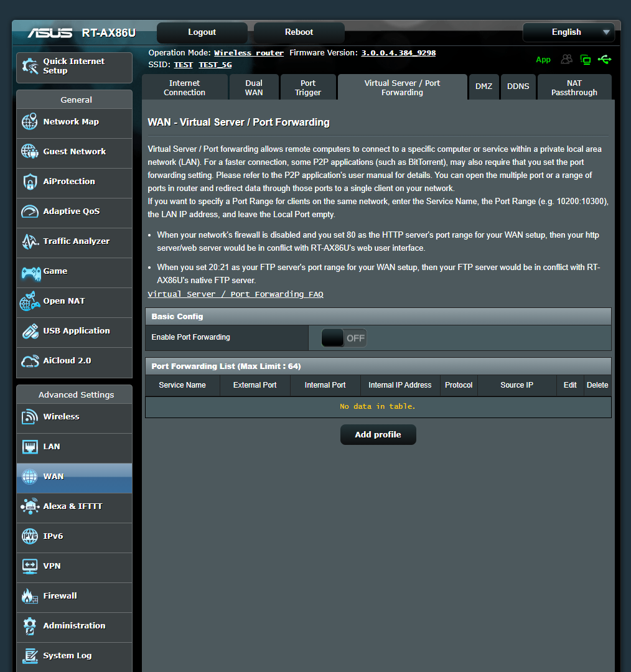The height and width of the screenshot is (672, 631).
Task: Toggle the Enable Port Forwarding switch
Action: pyautogui.click(x=344, y=338)
